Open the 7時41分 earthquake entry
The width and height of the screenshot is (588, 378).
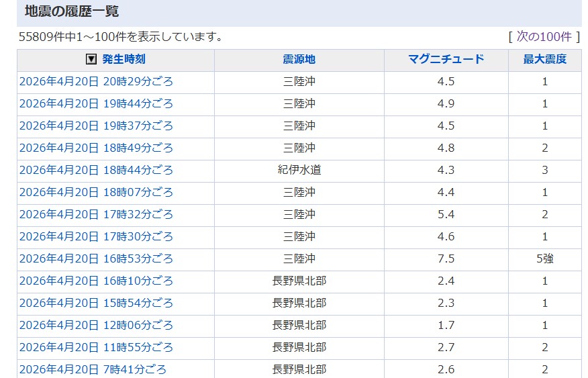pyautogui.click(x=93, y=369)
